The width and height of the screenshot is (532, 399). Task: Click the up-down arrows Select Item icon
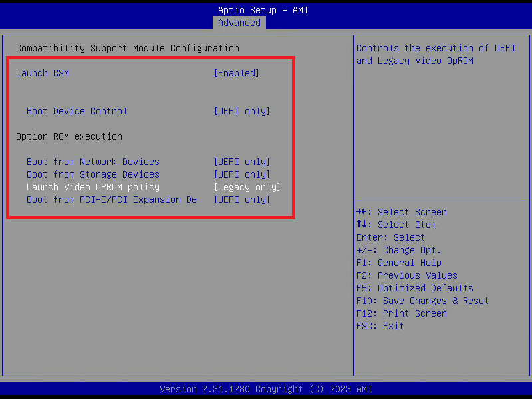pyautogui.click(x=362, y=224)
